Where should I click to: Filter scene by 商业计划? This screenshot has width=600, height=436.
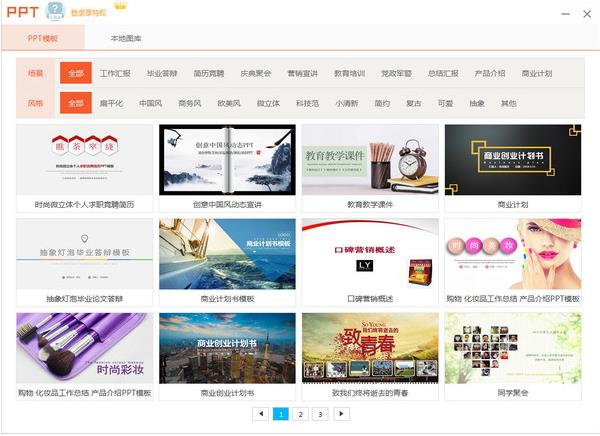tap(537, 73)
